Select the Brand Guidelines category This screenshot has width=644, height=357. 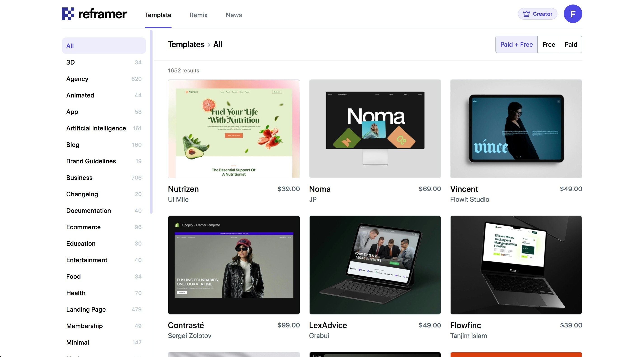point(104,161)
